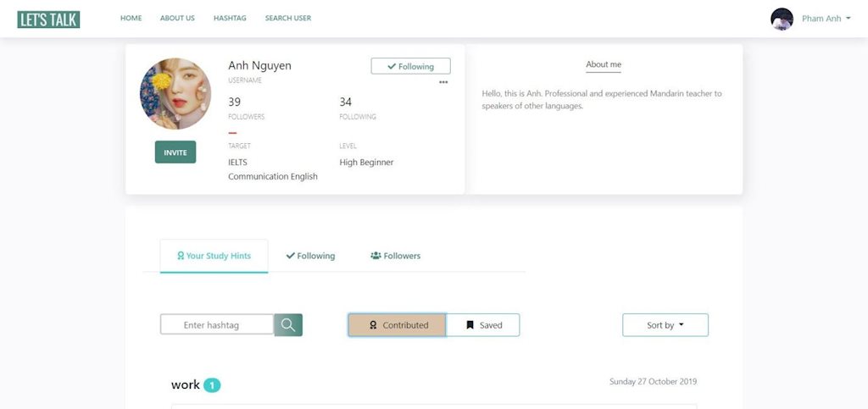Image resolution: width=868 pixels, height=409 pixels.
Task: Click Anh Nguyen's profile picture
Action: click(175, 93)
